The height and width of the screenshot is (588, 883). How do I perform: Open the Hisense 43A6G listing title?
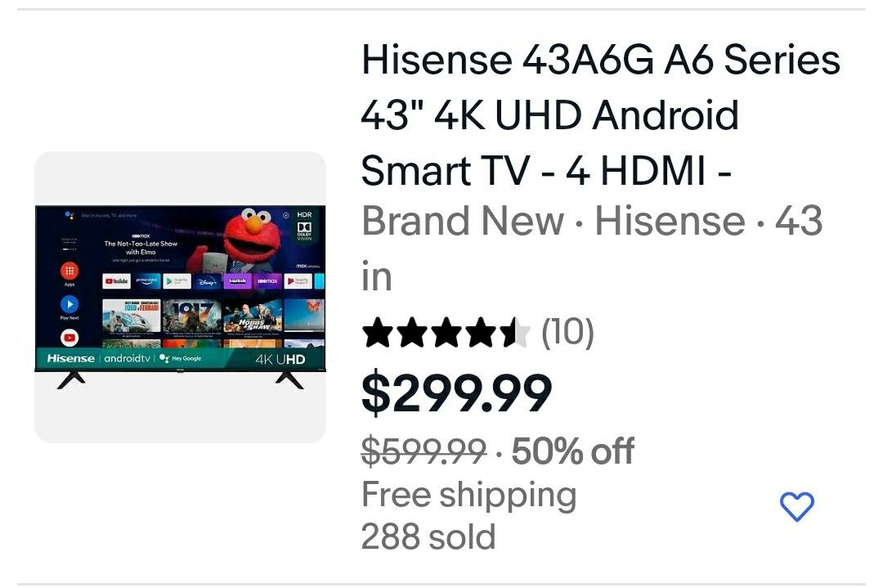[600, 114]
